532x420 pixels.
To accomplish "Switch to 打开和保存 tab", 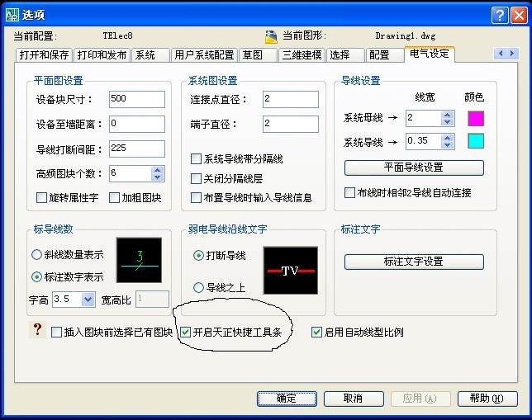I will [x=44, y=55].
